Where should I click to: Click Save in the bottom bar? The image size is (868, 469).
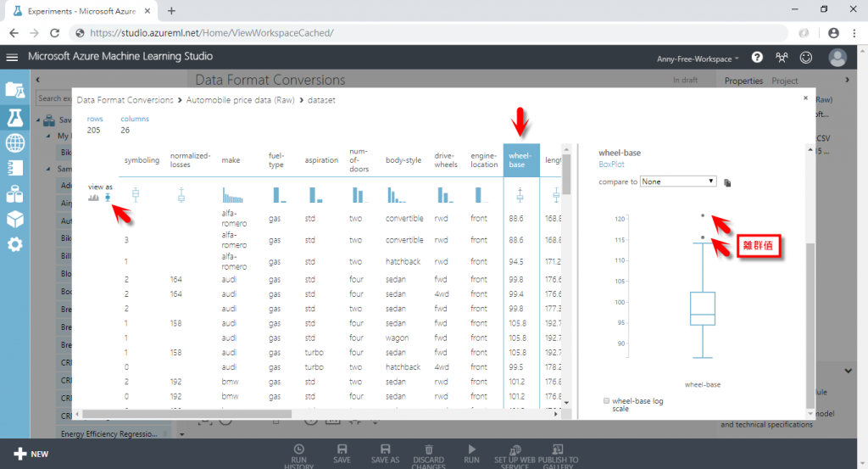(342, 454)
